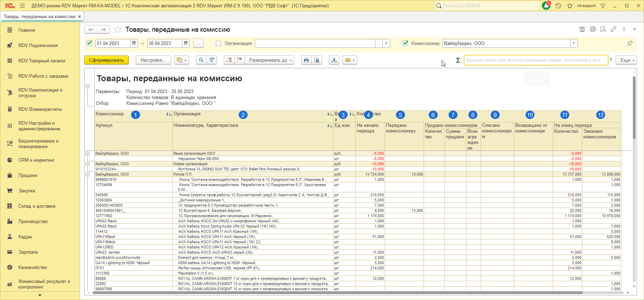Open the start date calendar picker

(134, 43)
